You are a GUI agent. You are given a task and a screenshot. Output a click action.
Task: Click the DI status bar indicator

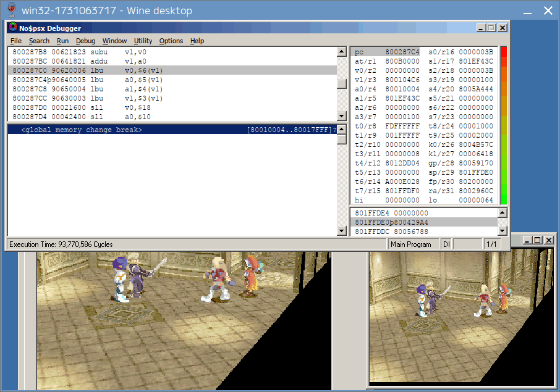point(446,244)
